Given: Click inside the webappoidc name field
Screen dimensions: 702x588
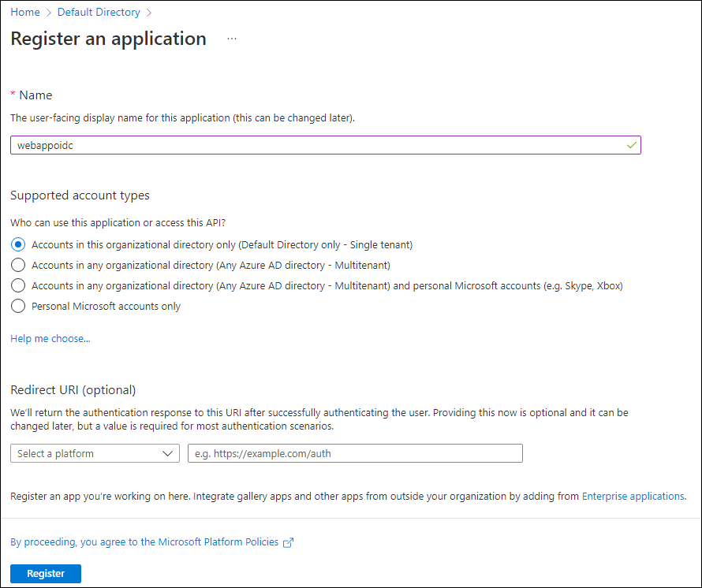Looking at the screenshot, I should point(316,145).
